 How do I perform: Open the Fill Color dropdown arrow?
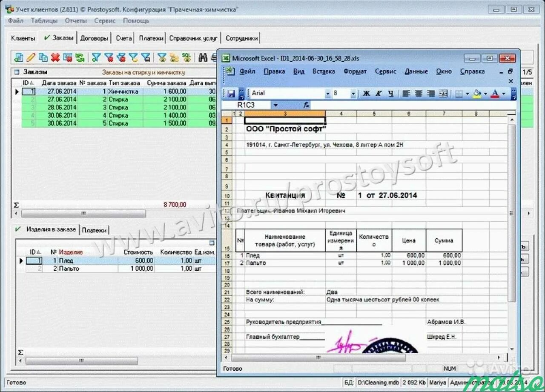tap(485, 93)
